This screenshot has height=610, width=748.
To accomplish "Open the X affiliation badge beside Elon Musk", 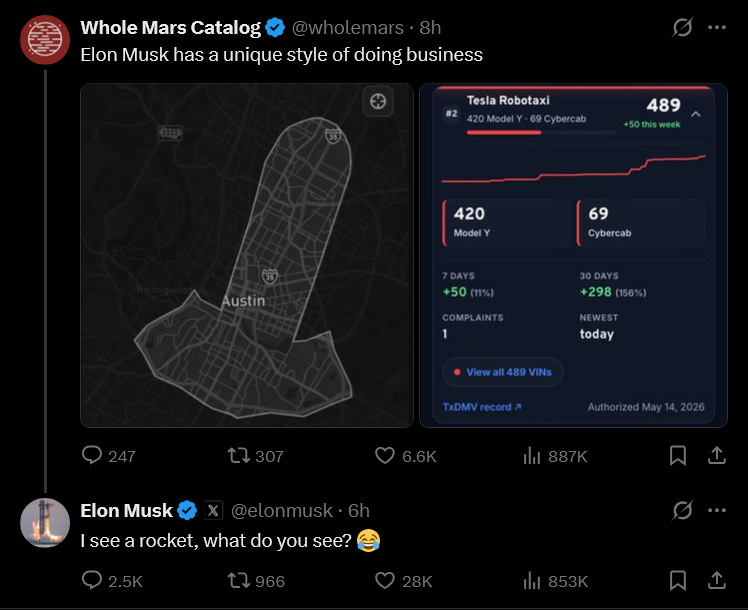I will click(x=213, y=510).
